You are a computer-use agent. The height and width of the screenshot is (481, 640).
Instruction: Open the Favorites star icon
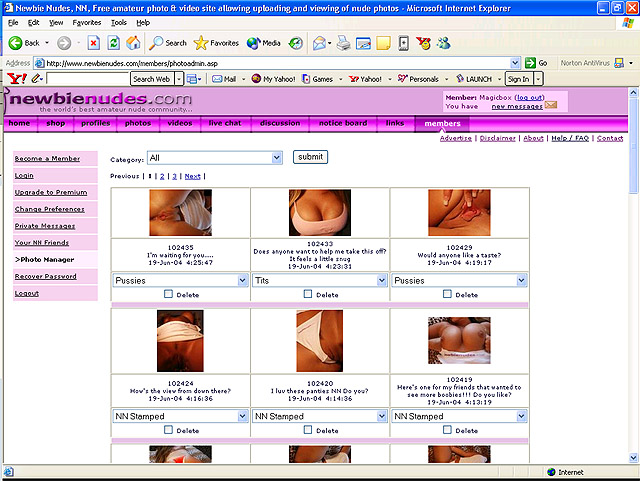point(201,43)
